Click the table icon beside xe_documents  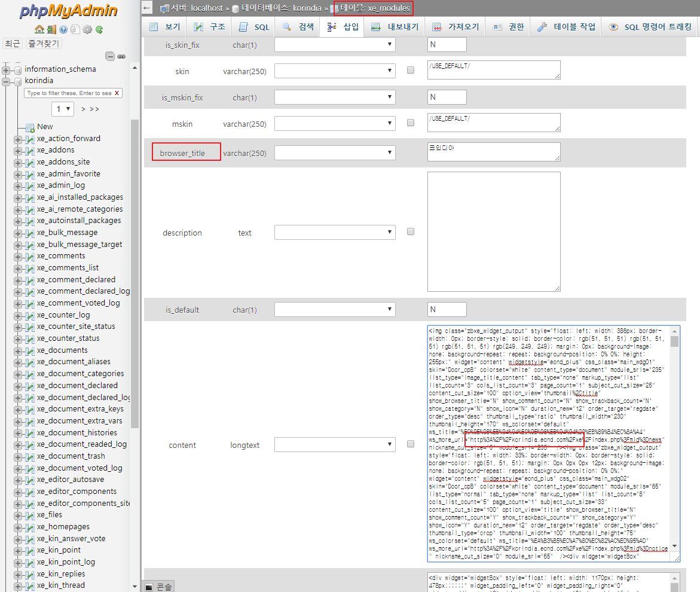[x=29, y=351]
